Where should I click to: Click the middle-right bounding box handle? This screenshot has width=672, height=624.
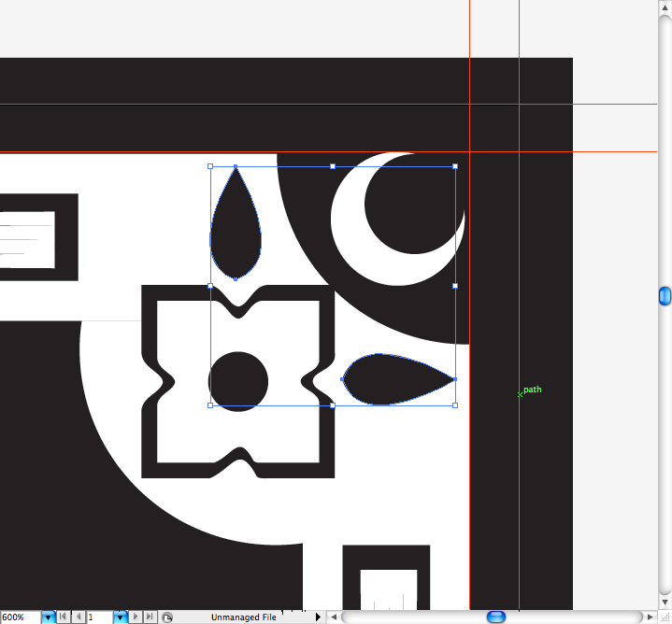click(x=455, y=286)
